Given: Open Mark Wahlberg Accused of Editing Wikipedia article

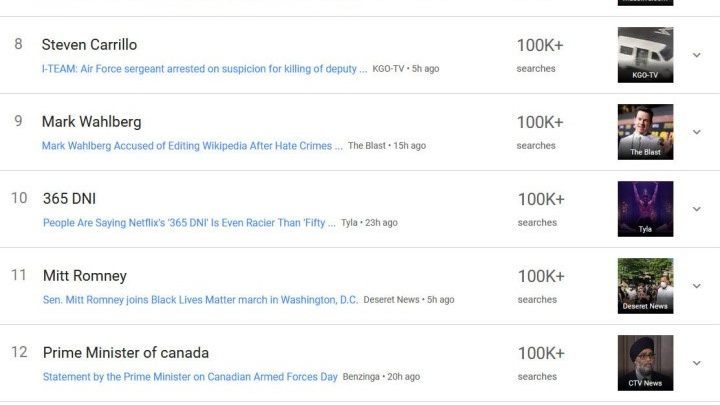Looking at the screenshot, I should point(192,146).
